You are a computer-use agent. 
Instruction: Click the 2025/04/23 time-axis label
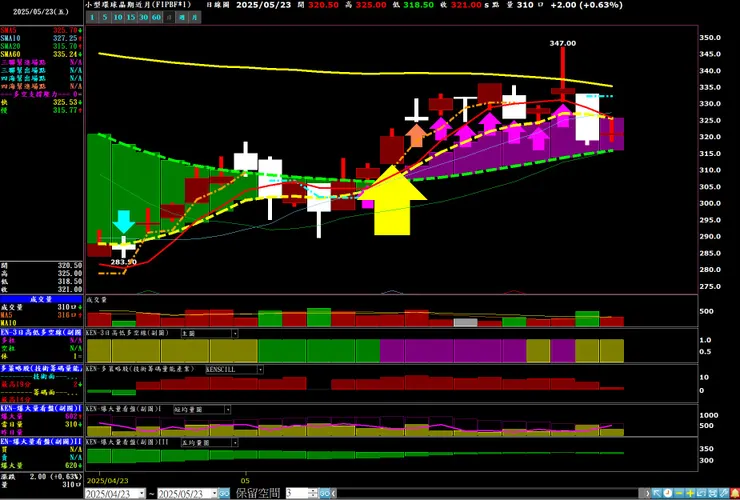coord(108,481)
